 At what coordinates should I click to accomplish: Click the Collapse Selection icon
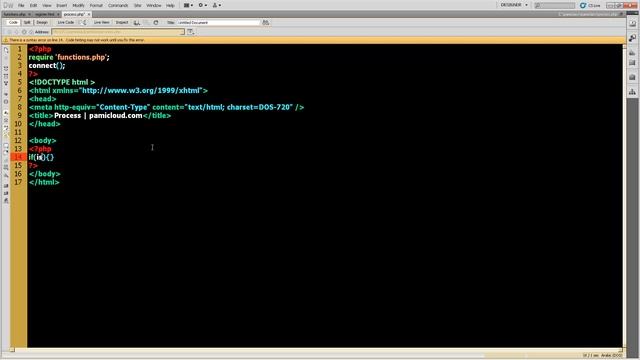pos(6,76)
